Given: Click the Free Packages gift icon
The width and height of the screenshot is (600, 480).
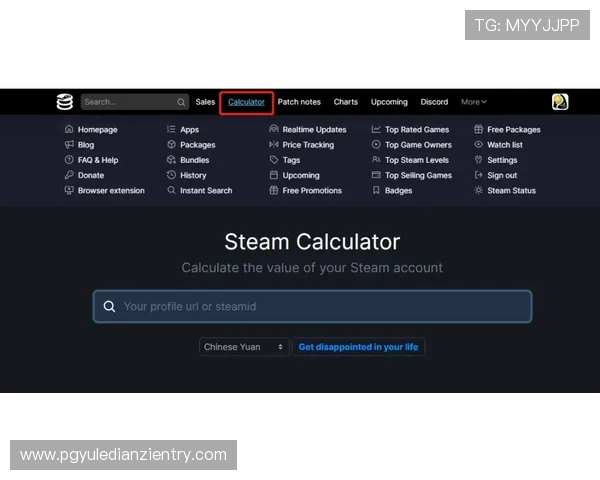Looking at the screenshot, I should click(478, 129).
